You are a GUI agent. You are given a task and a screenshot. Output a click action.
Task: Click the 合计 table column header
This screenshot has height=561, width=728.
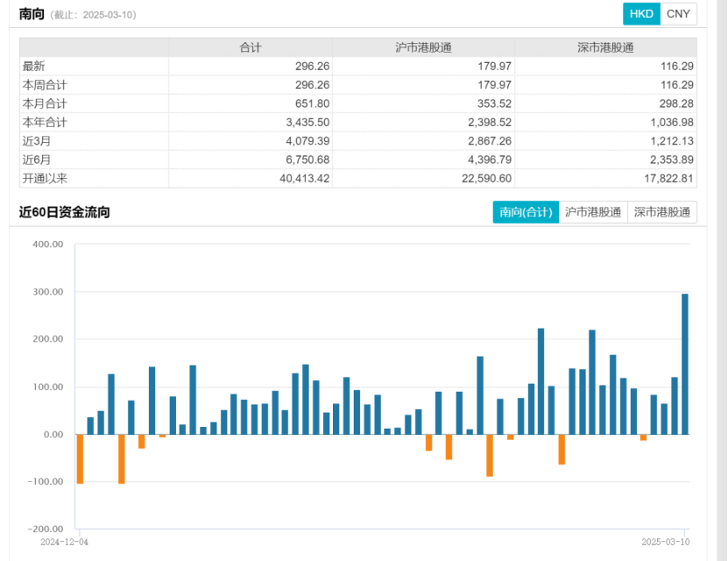point(251,47)
